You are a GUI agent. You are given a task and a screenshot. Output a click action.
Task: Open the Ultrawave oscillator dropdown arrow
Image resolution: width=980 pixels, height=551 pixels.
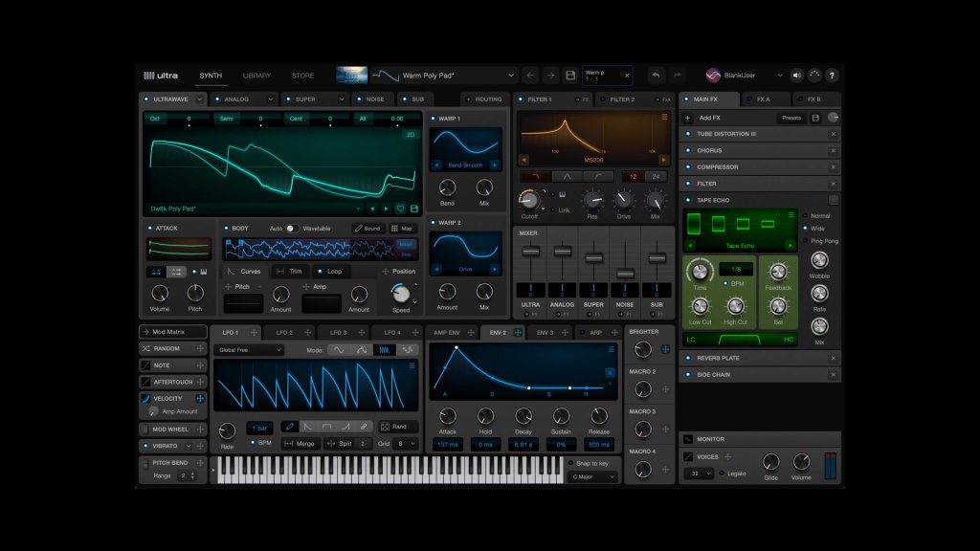pos(200,99)
